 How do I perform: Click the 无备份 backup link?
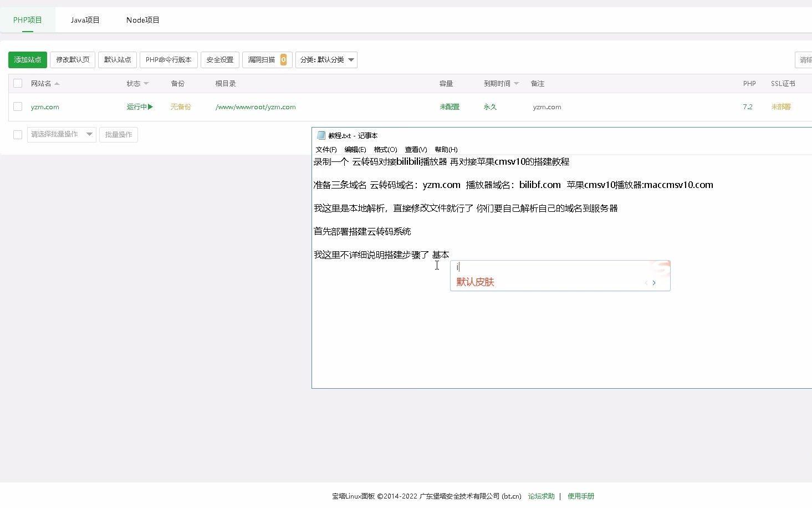(181, 107)
